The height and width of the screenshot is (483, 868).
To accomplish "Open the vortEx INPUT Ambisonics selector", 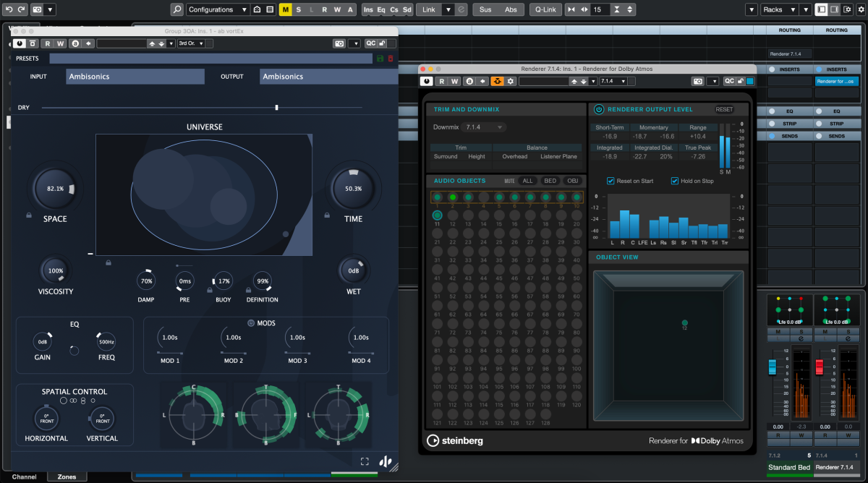I will (x=136, y=77).
